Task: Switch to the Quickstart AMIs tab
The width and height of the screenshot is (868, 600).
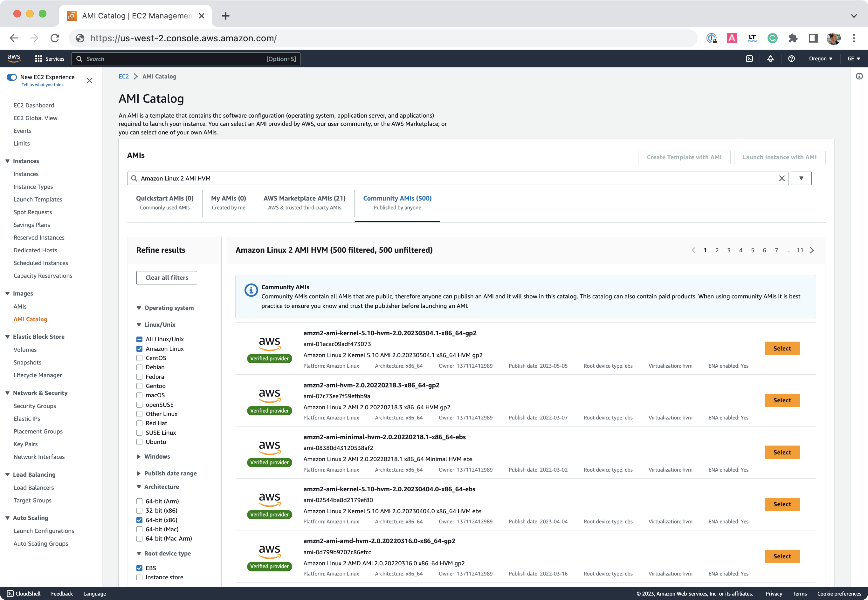Action: (x=165, y=198)
